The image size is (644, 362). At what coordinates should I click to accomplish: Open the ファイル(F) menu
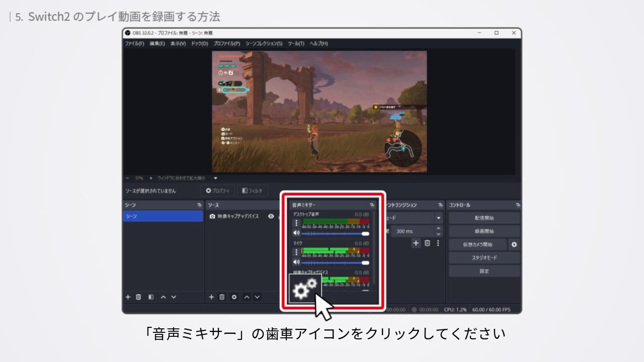[134, 44]
